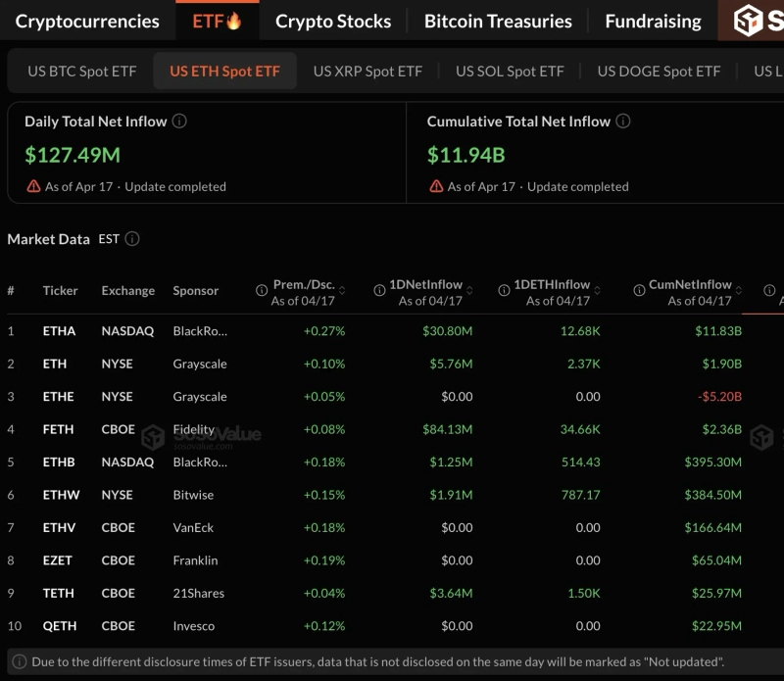Click the info icon beside Daily Total Net Inflow
This screenshot has width=784, height=681.
pos(179,122)
